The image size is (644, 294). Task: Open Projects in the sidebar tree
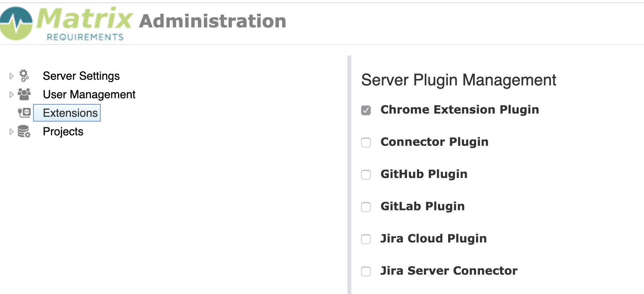[x=63, y=131]
